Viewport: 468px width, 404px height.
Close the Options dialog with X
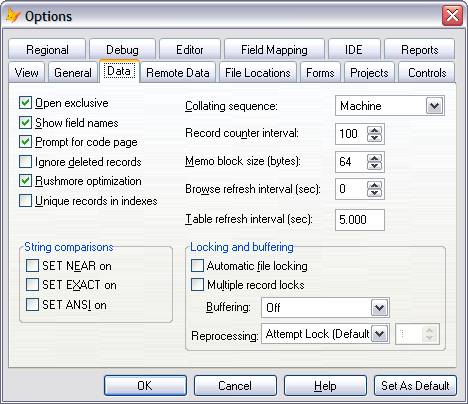pos(452,15)
